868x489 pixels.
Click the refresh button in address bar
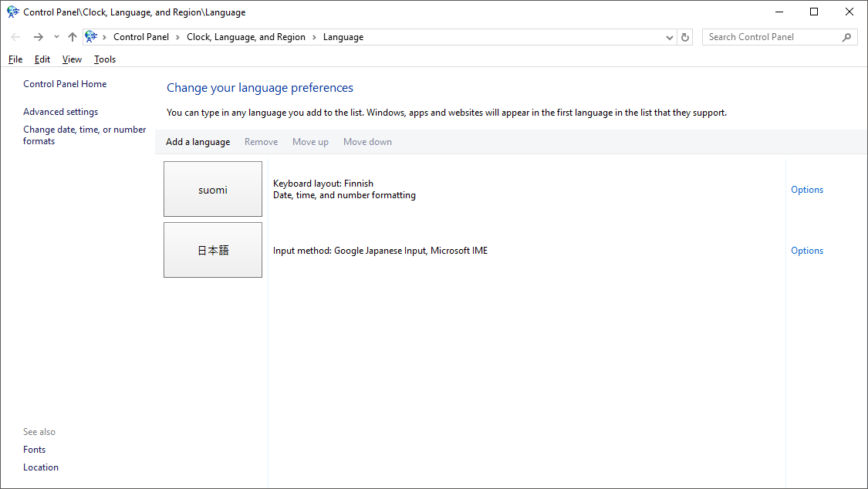click(685, 37)
